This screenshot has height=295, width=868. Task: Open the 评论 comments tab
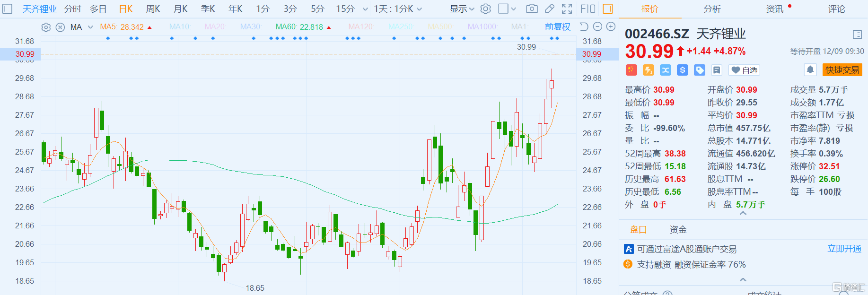click(836, 9)
